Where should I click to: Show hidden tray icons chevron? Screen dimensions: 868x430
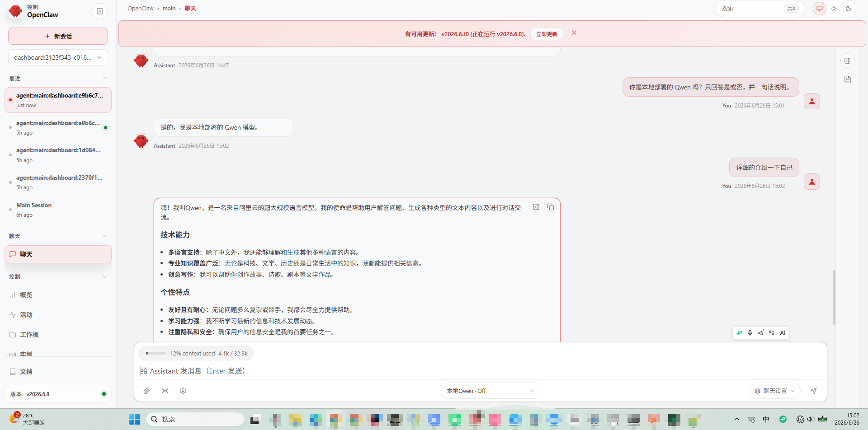pos(737,419)
